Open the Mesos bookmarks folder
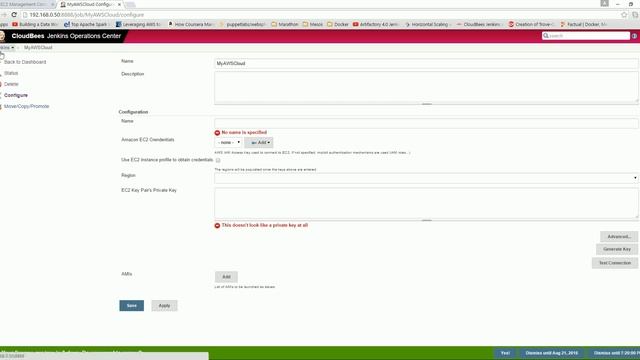The image size is (640, 360). tap(313, 24)
